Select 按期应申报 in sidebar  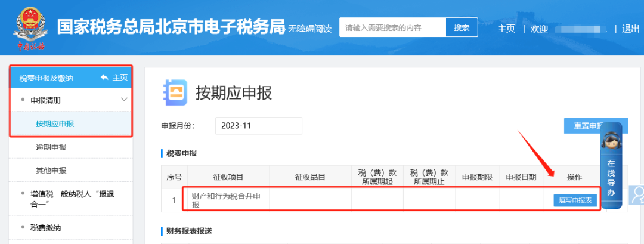pyautogui.click(x=55, y=123)
